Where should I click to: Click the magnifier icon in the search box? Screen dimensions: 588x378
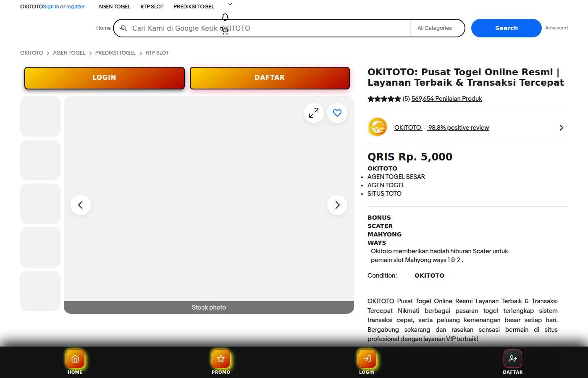123,28
